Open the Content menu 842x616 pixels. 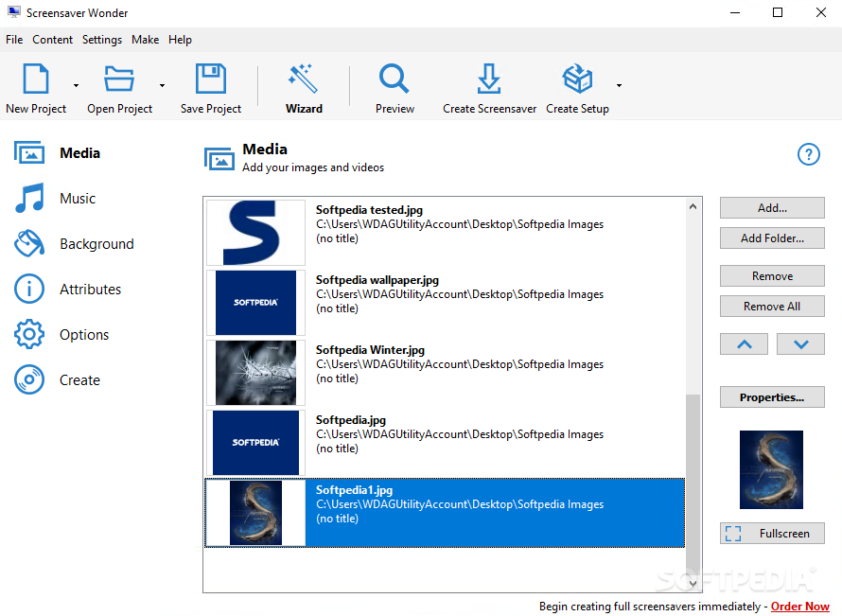[x=52, y=40]
